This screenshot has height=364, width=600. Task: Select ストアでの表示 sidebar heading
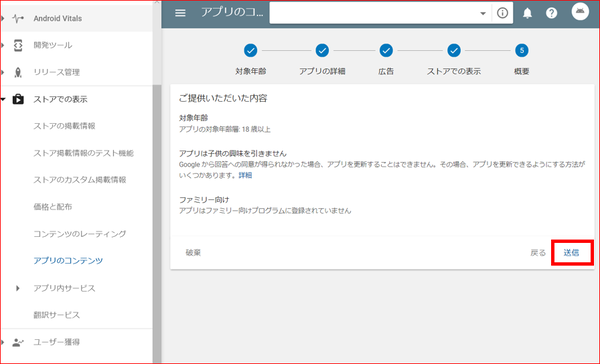pyautogui.click(x=60, y=99)
